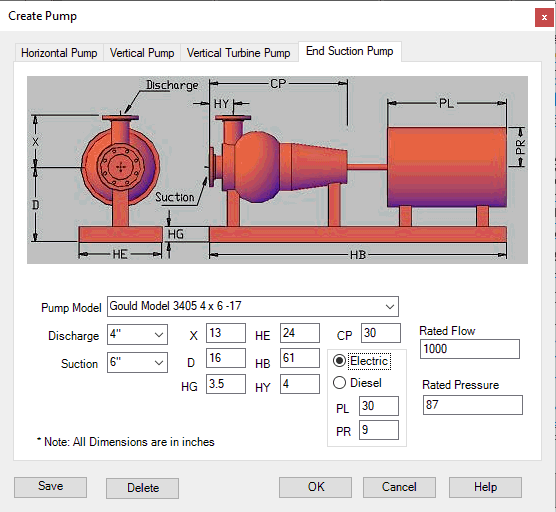Click the D dimension input field
This screenshot has height=512, width=556.
(x=226, y=358)
